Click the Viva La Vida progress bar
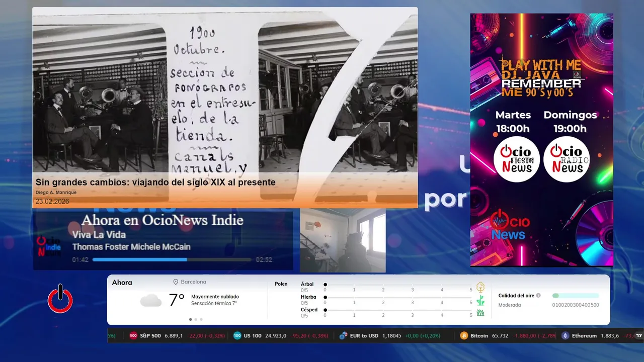Viewport: 644px width, 362px height. point(172,260)
